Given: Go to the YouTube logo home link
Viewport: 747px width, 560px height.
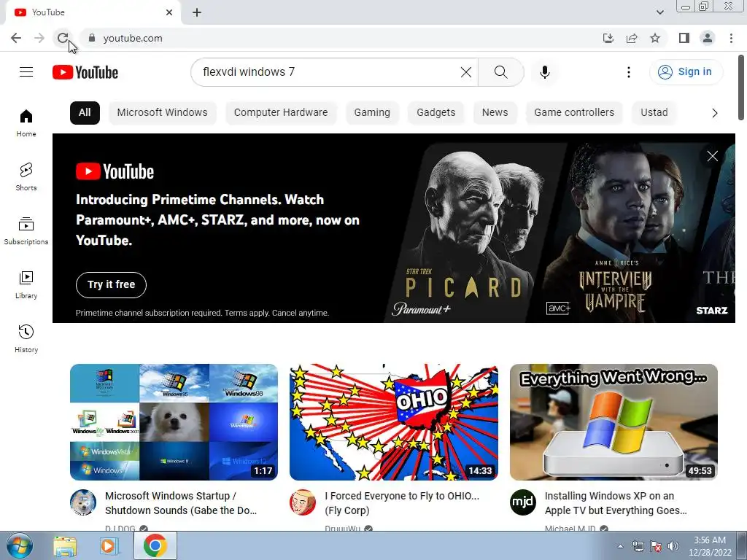Looking at the screenshot, I should pos(85,72).
